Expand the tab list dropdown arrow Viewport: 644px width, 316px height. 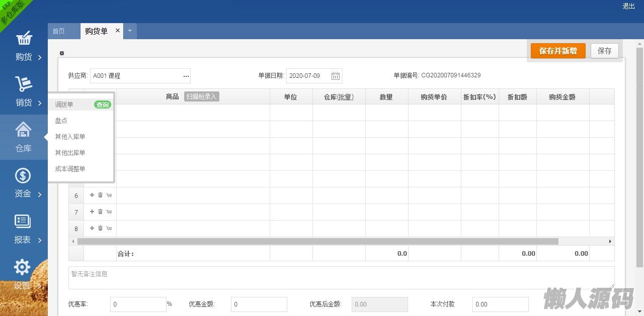[130, 31]
